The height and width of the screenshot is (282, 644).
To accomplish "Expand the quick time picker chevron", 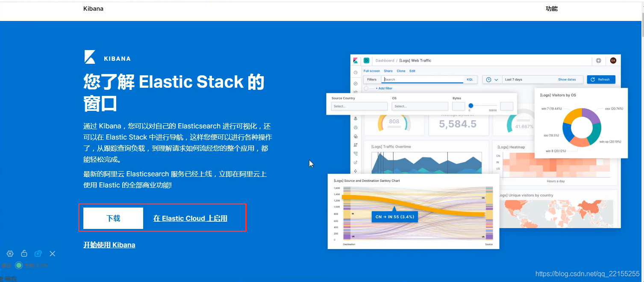I will 496,80.
